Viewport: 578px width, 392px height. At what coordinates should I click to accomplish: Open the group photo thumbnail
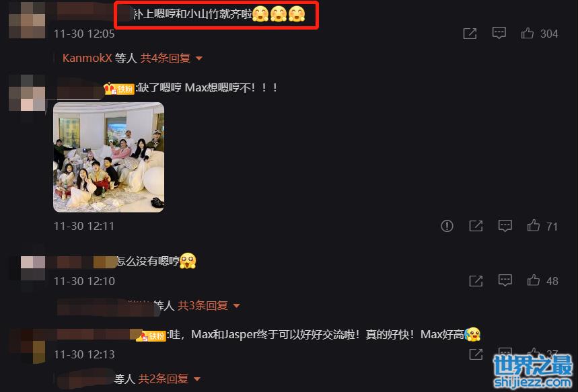click(x=109, y=157)
